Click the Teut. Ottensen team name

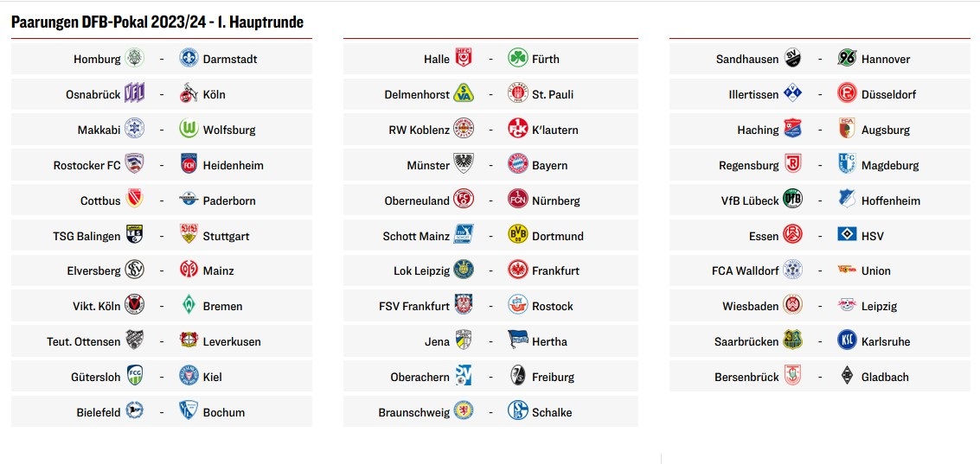[x=84, y=341]
